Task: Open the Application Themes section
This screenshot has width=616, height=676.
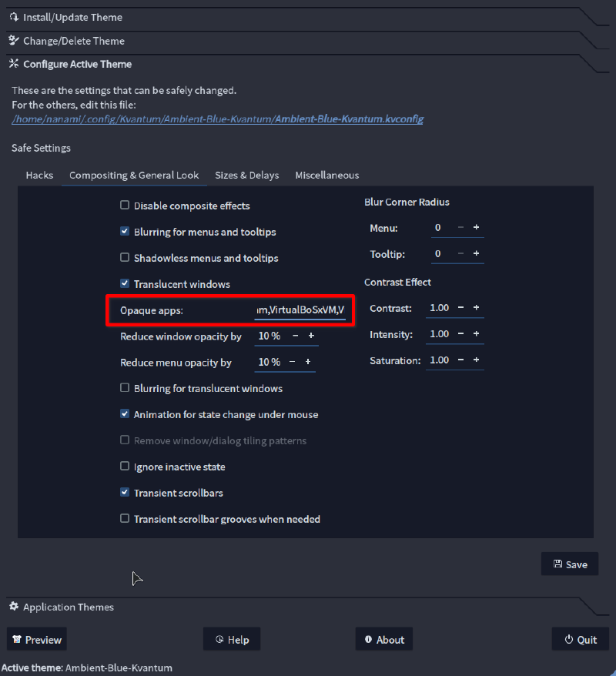Action: 68,607
